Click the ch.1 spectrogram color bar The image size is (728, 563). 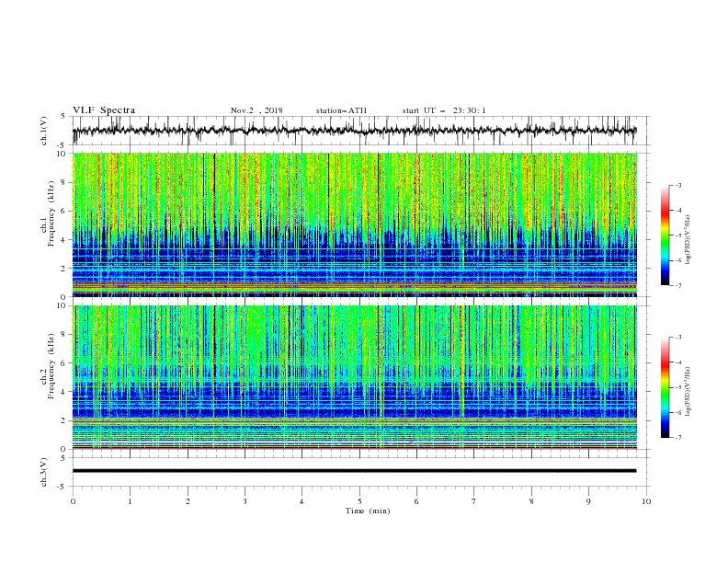[665, 236]
